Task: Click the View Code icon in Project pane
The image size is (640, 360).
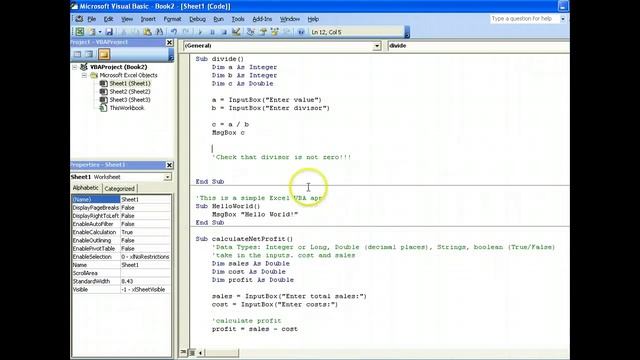Action: click(x=77, y=54)
